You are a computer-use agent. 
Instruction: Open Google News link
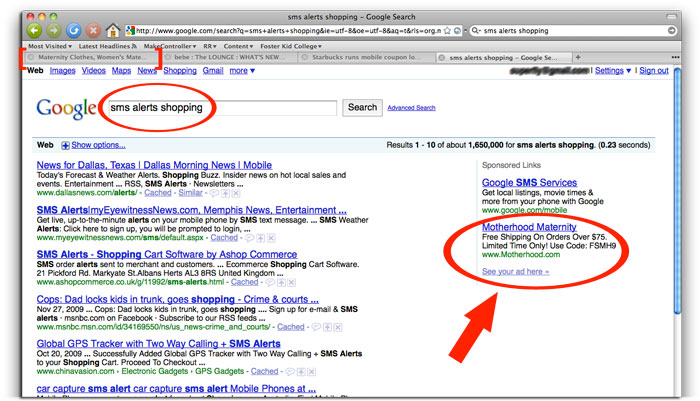tap(147, 71)
